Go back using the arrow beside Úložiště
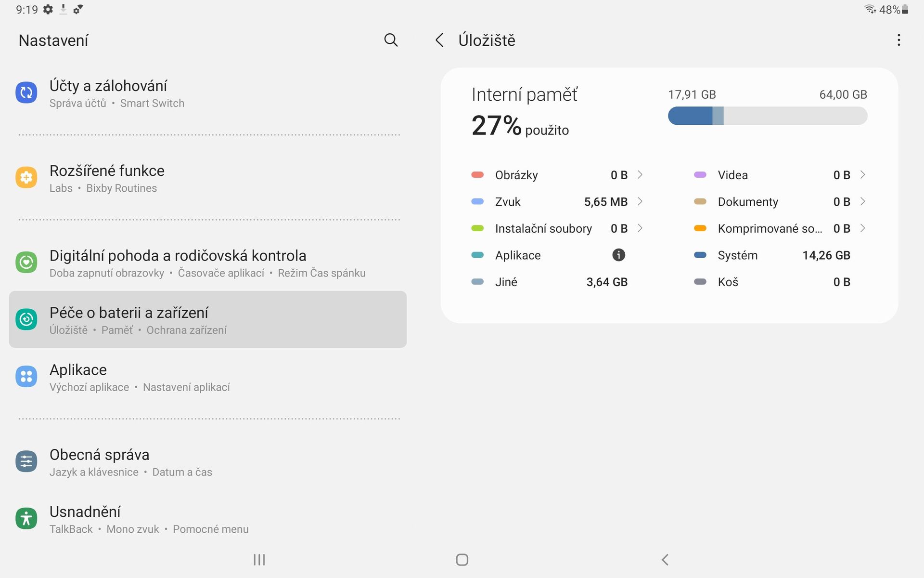The height and width of the screenshot is (578, 924). point(439,40)
